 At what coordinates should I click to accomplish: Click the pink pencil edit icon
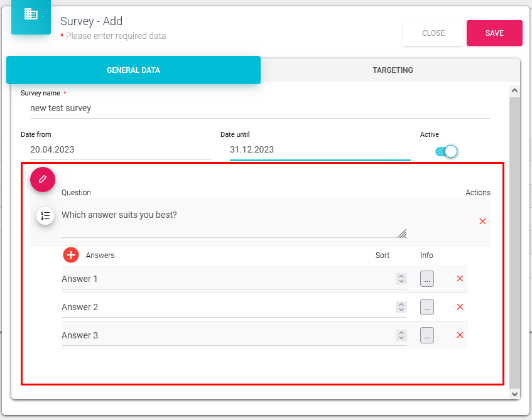point(43,179)
